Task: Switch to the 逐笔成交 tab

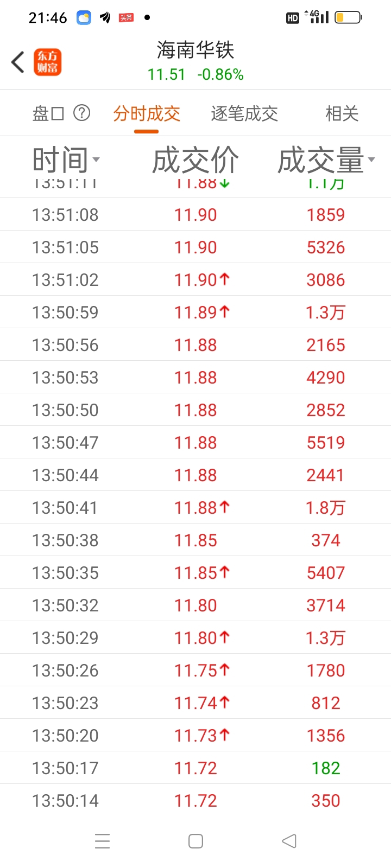Action: (x=244, y=113)
